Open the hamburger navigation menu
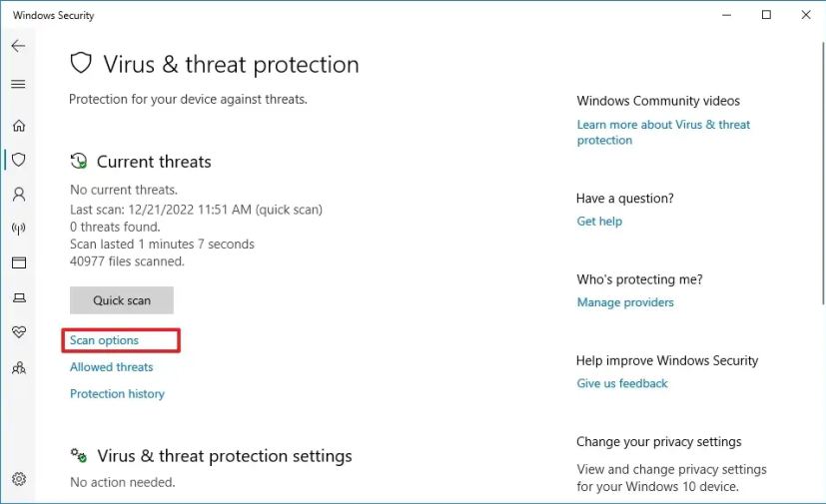826x504 pixels. tap(18, 84)
